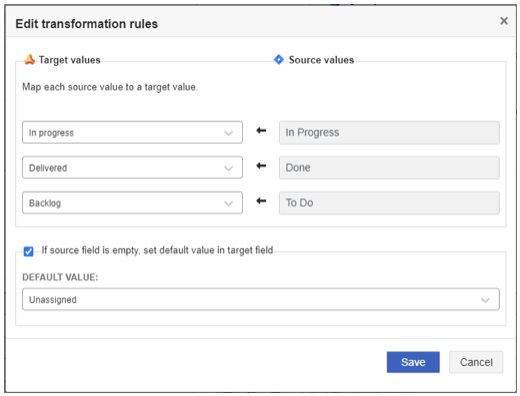
Task: Close the Edit transformation rules dialog
Action: click(504, 21)
